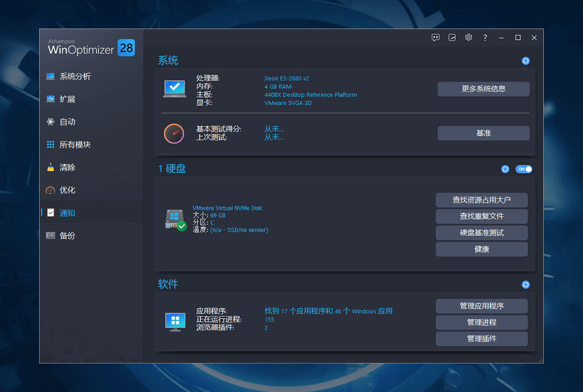Click the 所有模块 grid icon
The height and width of the screenshot is (392, 583).
pyautogui.click(x=50, y=144)
